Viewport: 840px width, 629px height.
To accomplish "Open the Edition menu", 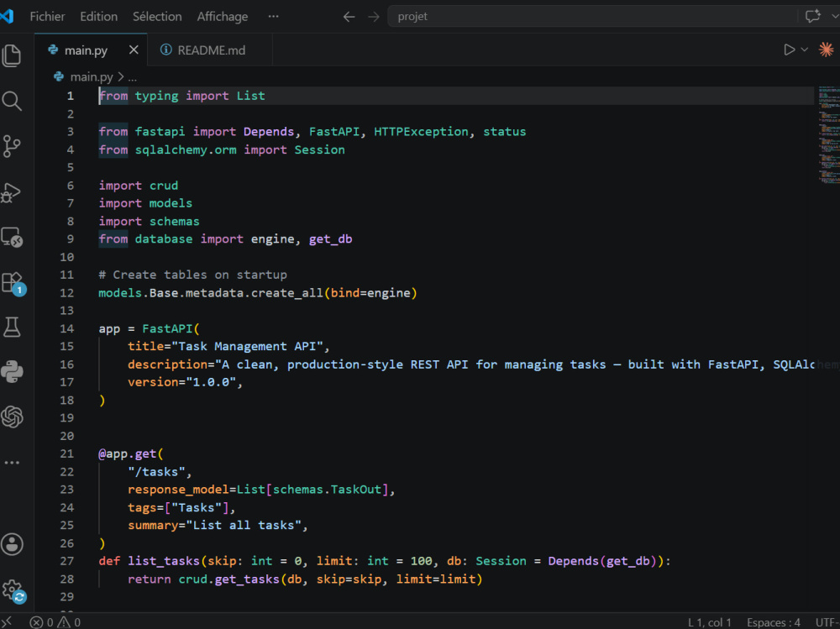I will tap(98, 17).
